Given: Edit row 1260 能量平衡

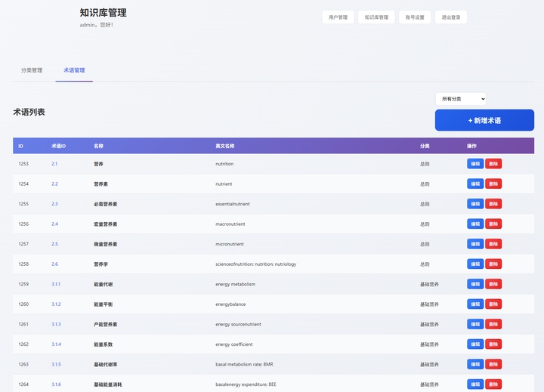Looking at the screenshot, I should tap(475, 304).
